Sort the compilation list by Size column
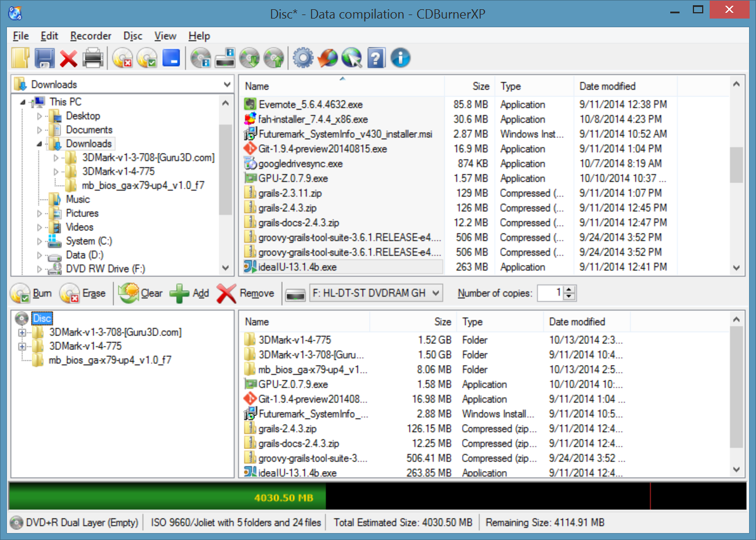The image size is (756, 540). 412,322
